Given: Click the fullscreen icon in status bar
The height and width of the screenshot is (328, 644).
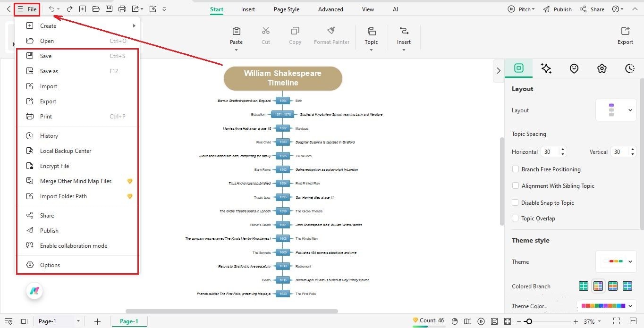Looking at the screenshot, I should click(616, 321).
